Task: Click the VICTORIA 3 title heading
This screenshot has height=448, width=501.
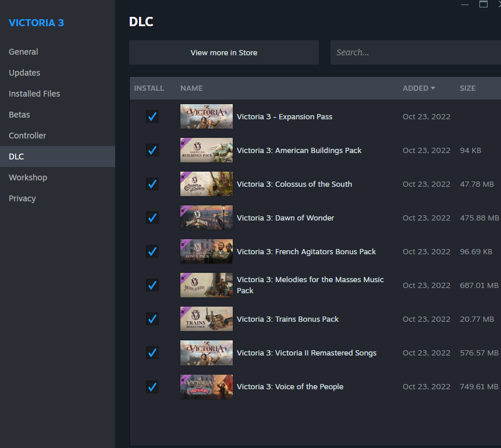Action: pyautogui.click(x=37, y=23)
